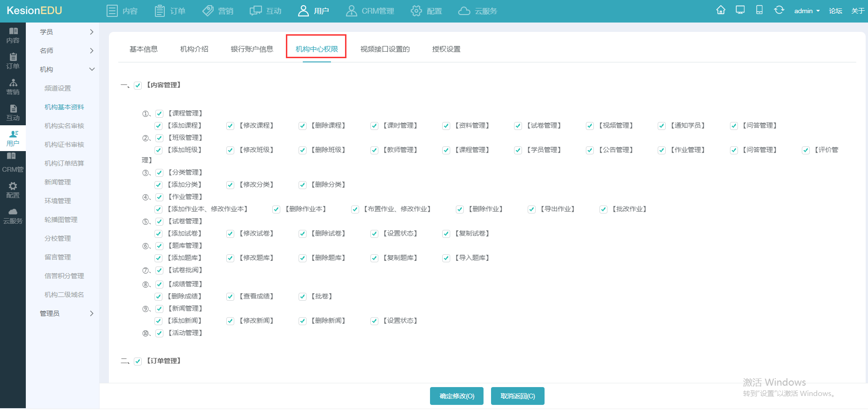Open the desktop monitor preview icon
The height and width of the screenshot is (411, 868).
740,10
